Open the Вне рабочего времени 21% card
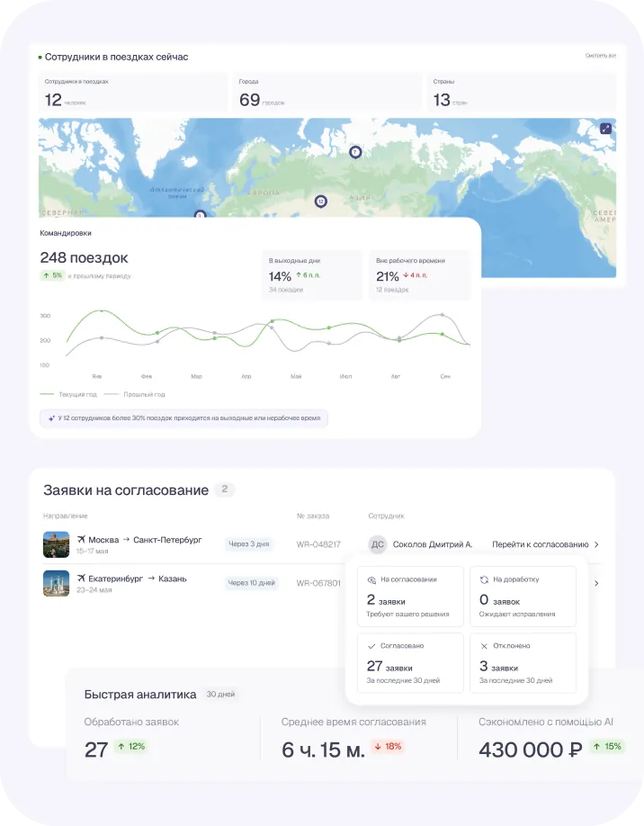The height and width of the screenshot is (826, 644). coord(420,275)
